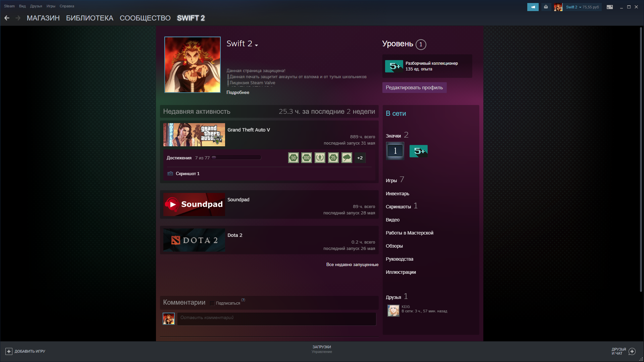Click the Dota 2 title link

235,235
